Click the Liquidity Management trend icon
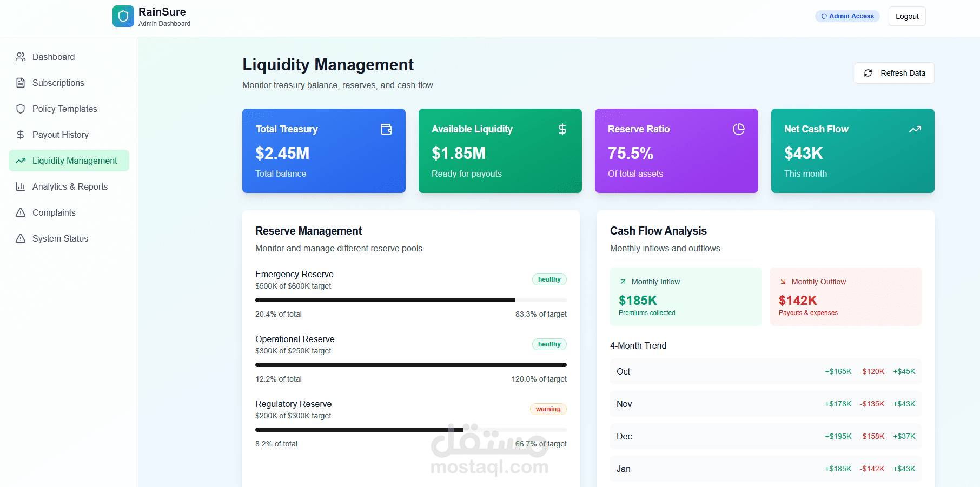This screenshot has width=980, height=487. tap(21, 161)
